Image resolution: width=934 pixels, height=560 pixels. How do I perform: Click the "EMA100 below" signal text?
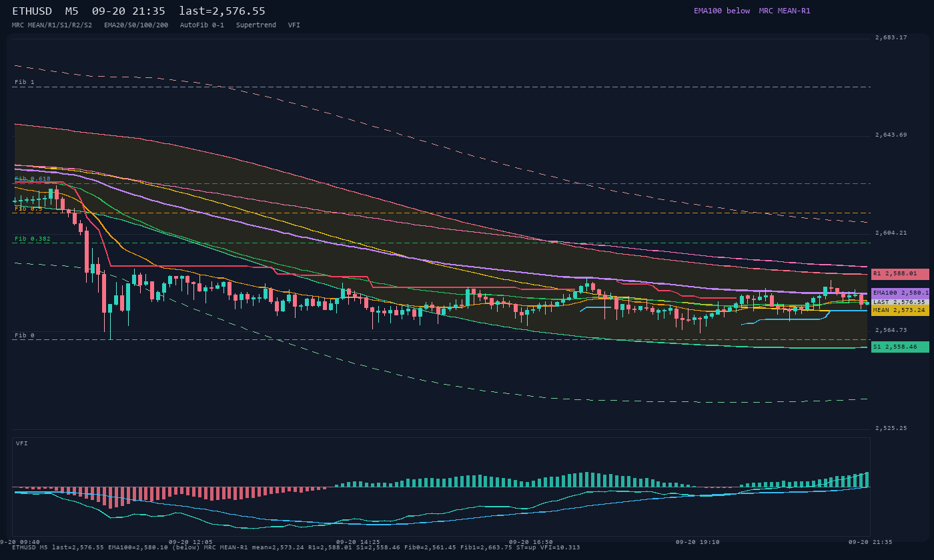click(x=722, y=11)
